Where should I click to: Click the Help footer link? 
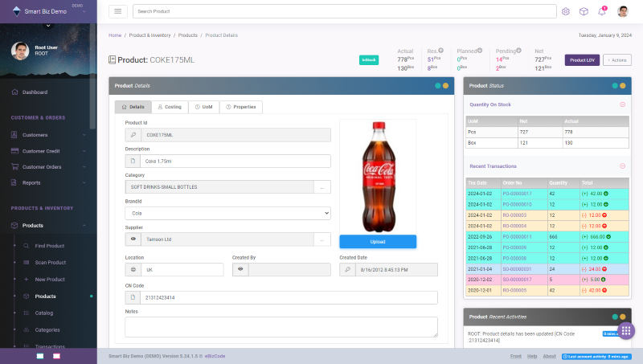coord(532,356)
